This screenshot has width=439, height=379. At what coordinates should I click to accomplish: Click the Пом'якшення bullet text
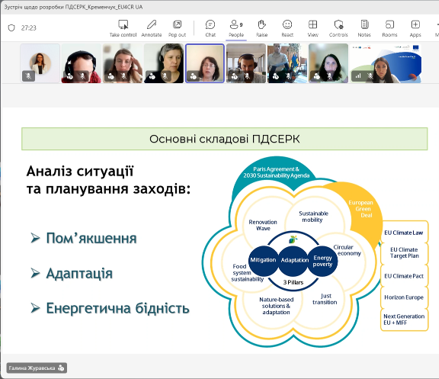[91, 238]
